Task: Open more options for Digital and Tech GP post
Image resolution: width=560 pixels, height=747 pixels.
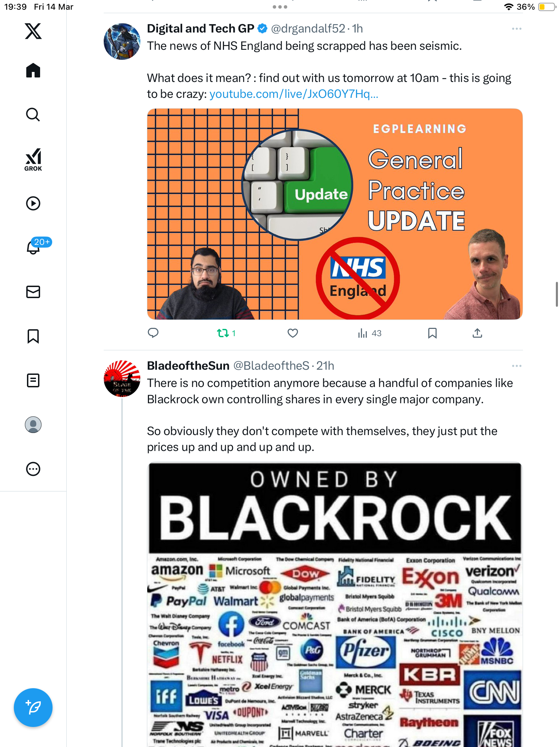Action: [516, 29]
